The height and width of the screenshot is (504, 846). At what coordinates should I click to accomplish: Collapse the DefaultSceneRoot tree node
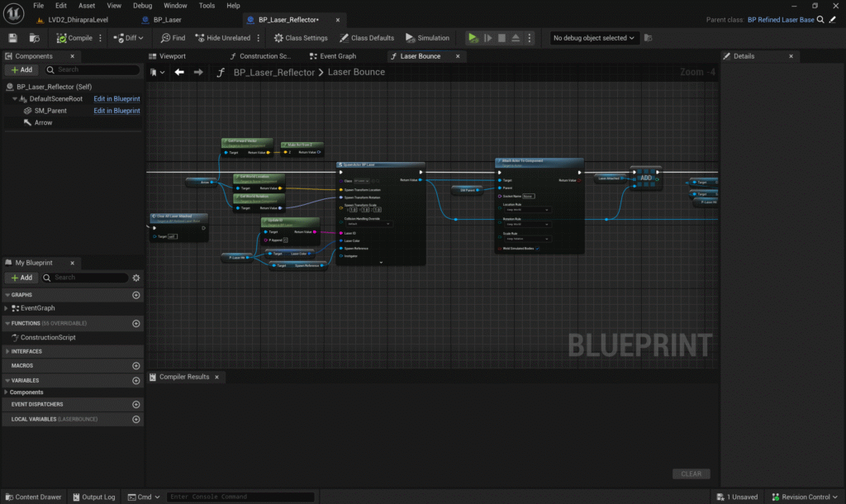click(x=15, y=99)
